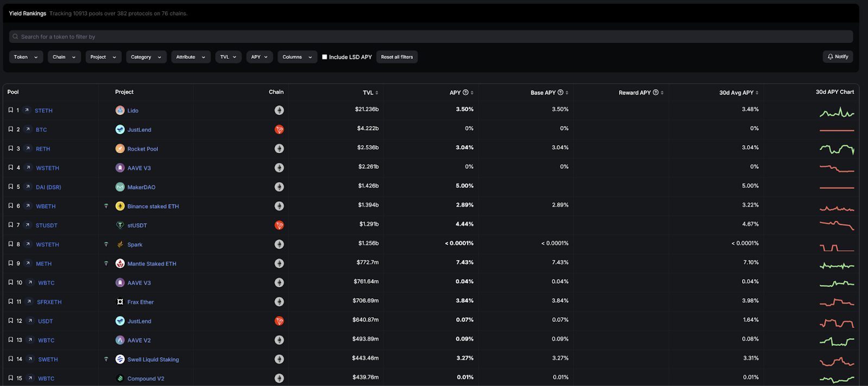This screenshot has height=386, width=868.
Task: Open the Chain filter dropdown
Action: (x=65, y=57)
